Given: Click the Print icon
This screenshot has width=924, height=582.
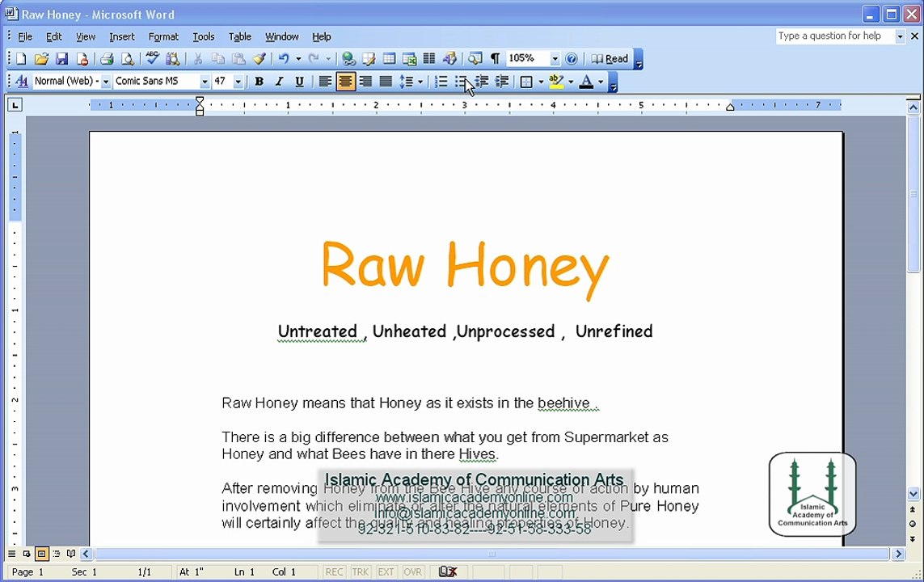Looking at the screenshot, I should coord(107,59).
